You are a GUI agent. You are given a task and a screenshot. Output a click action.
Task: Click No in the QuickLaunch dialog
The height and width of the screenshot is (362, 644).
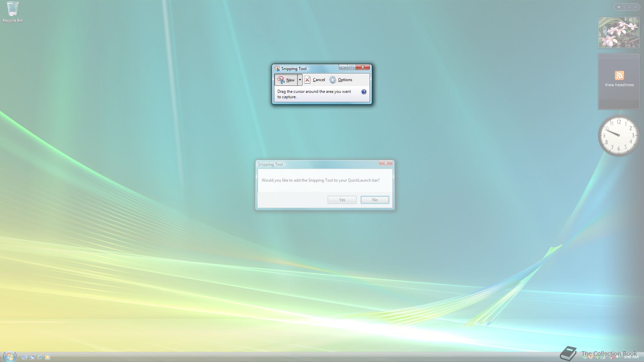375,200
